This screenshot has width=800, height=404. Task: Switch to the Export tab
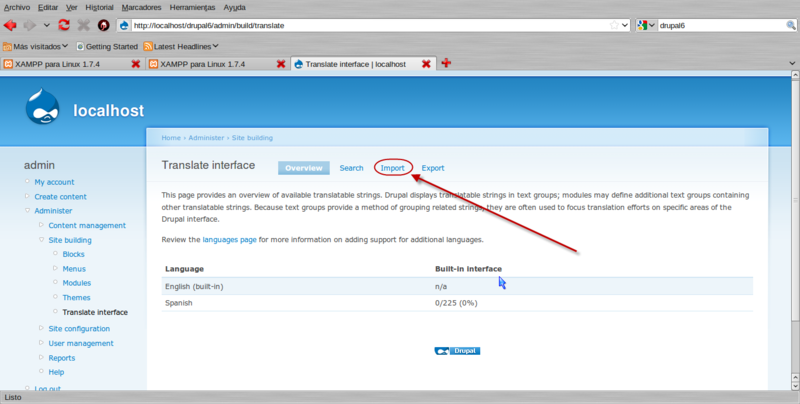pyautogui.click(x=433, y=168)
